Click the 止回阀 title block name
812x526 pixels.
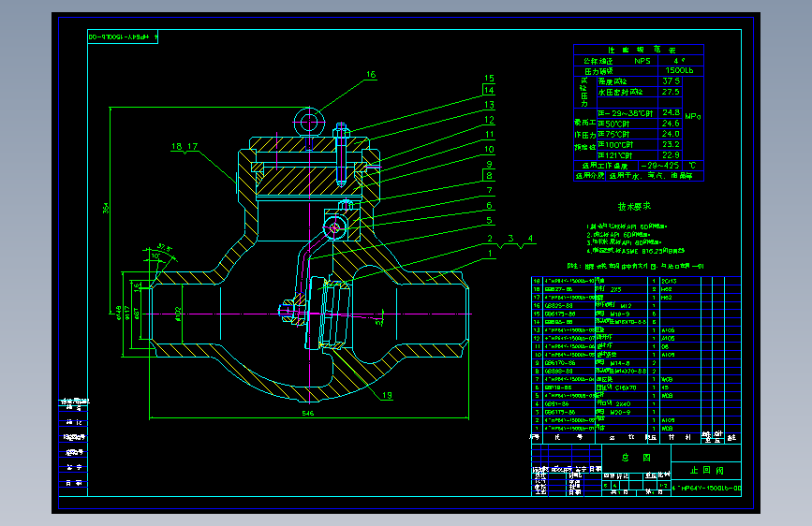click(x=706, y=470)
